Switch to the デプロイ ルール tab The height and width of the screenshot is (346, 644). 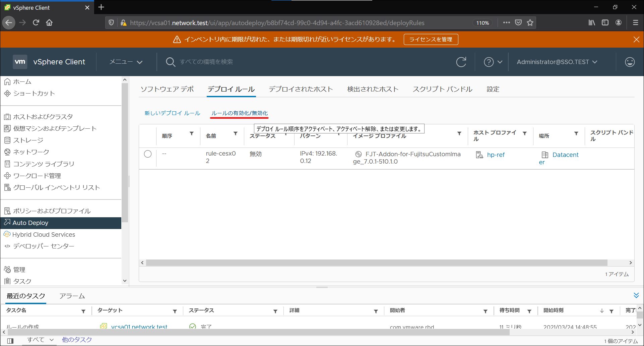pyautogui.click(x=231, y=89)
